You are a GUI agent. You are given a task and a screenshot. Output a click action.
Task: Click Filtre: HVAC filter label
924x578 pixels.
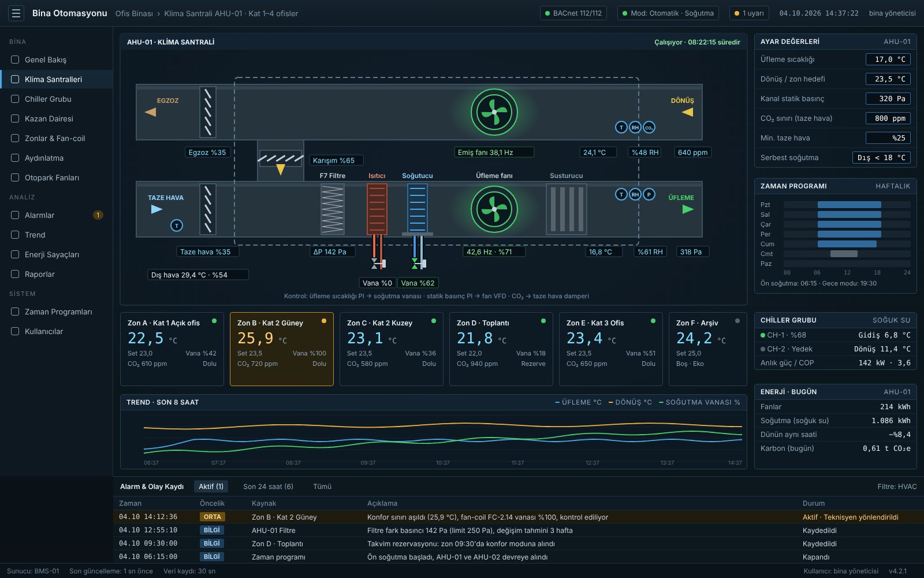897,487
